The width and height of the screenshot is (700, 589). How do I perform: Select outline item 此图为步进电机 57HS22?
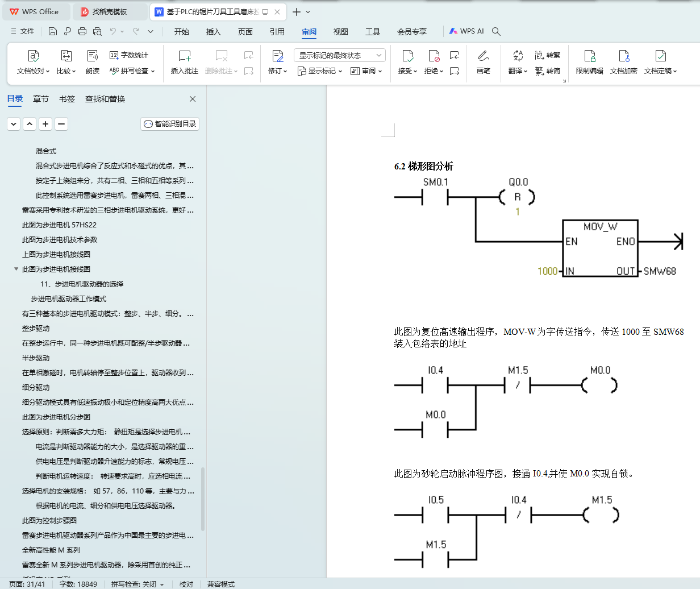pos(59,225)
